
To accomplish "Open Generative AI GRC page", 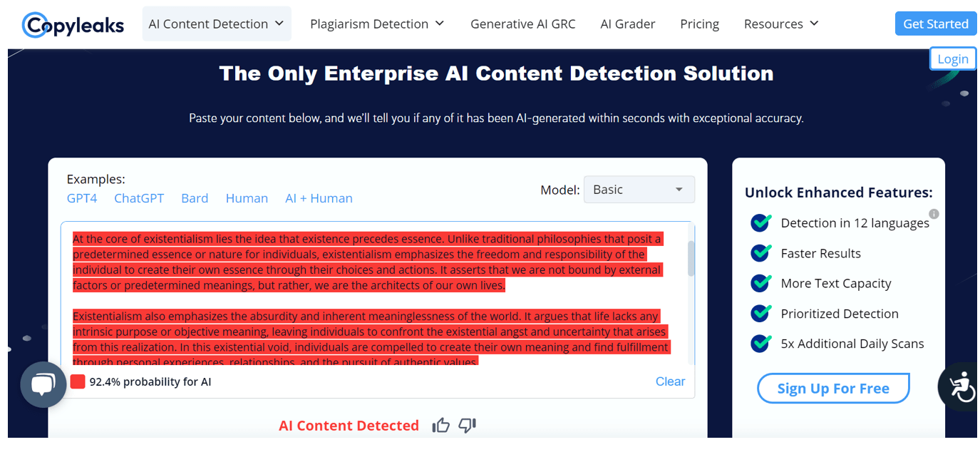I will [x=523, y=24].
